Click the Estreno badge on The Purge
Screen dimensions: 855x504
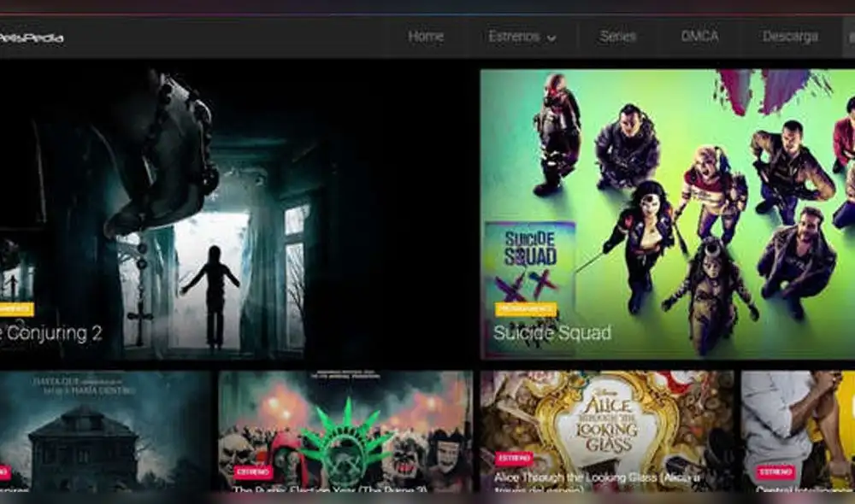coord(252,472)
